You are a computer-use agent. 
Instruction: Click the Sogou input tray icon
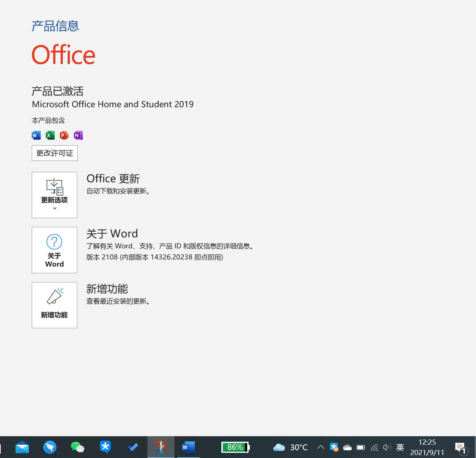pyautogui.click(x=334, y=447)
